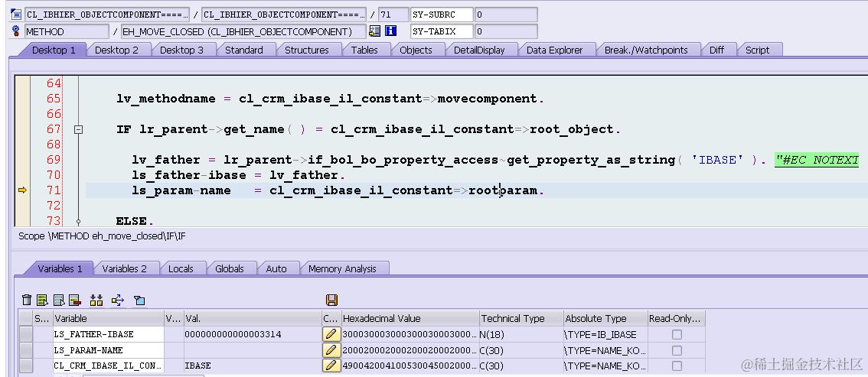Click pencil edit icon for LS_FATHER-IBASE
The width and height of the screenshot is (868, 377).
pos(331,334)
